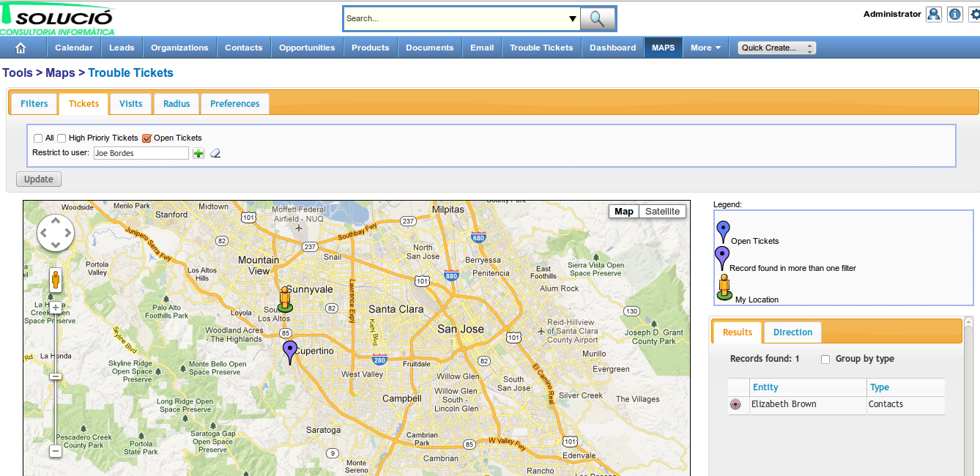The width and height of the screenshot is (980, 476).
Task: Click the eraser clear-user icon
Action: [215, 154]
